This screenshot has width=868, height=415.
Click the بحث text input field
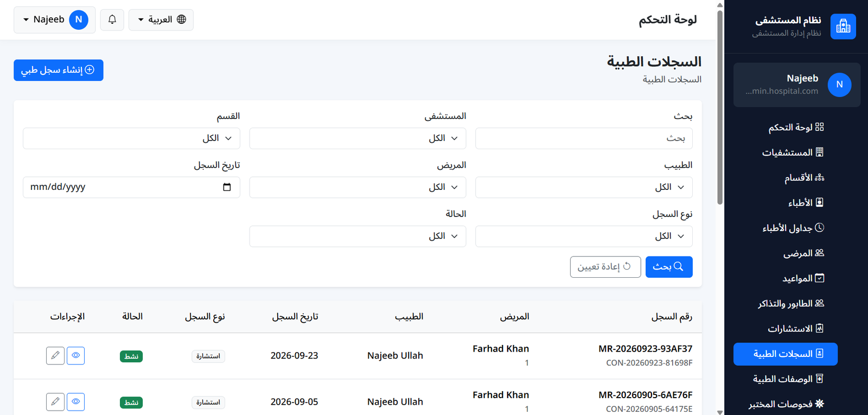[584, 138]
